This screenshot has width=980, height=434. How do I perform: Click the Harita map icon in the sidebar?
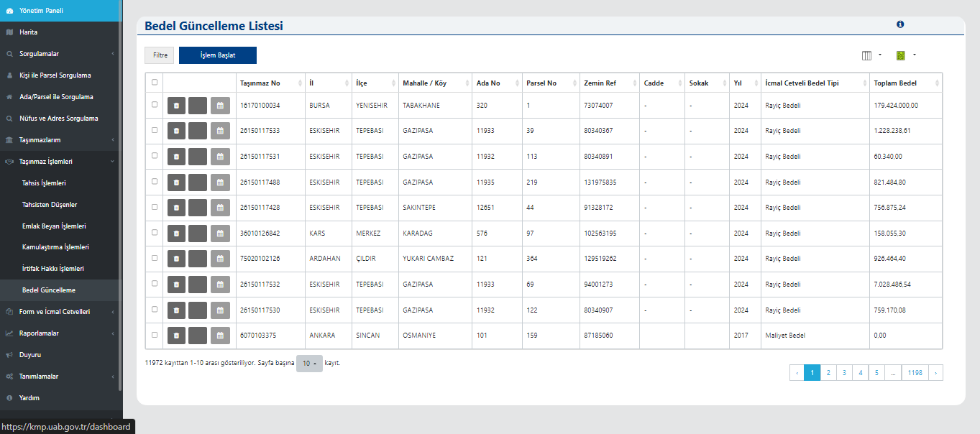9,32
